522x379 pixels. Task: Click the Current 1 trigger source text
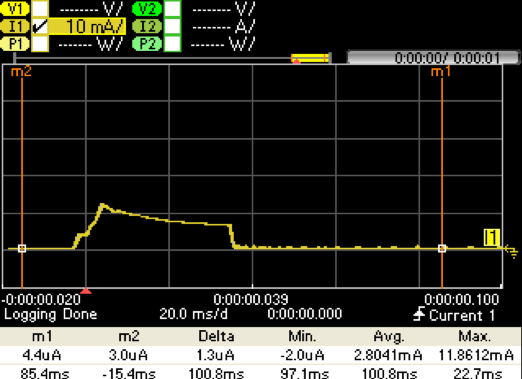tap(462, 315)
